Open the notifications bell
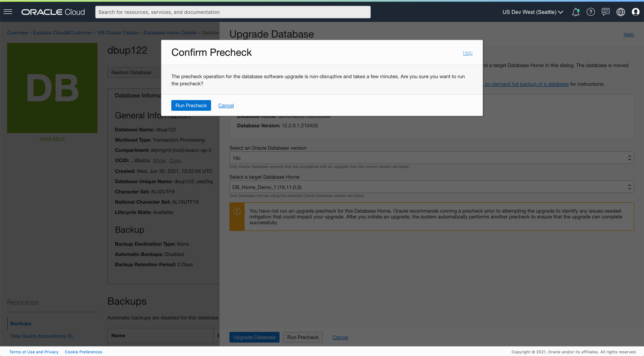 (576, 12)
